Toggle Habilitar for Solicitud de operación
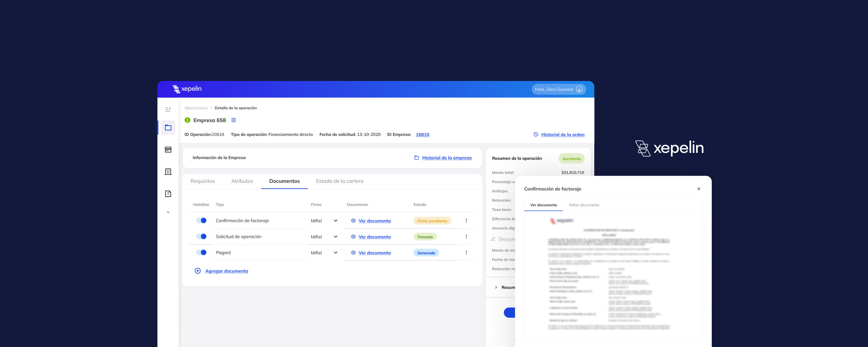 pyautogui.click(x=201, y=236)
